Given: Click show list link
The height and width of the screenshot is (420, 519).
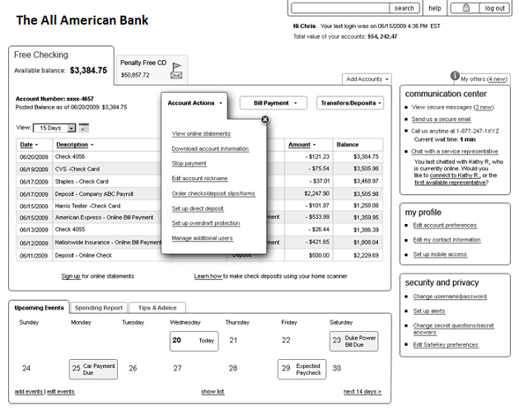Looking at the screenshot, I should tap(213, 391).
